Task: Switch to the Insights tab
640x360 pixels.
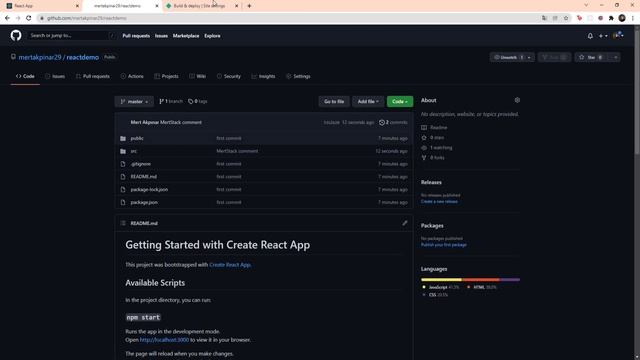Action: click(x=263, y=76)
